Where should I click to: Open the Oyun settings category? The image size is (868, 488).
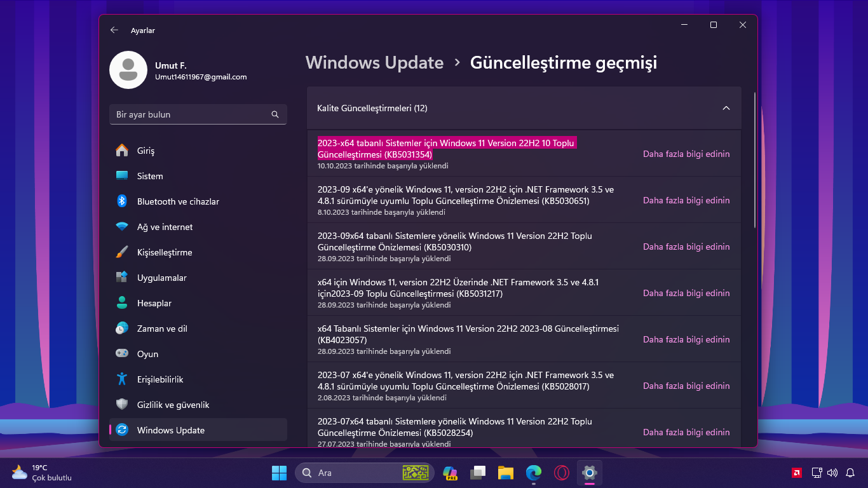point(198,354)
